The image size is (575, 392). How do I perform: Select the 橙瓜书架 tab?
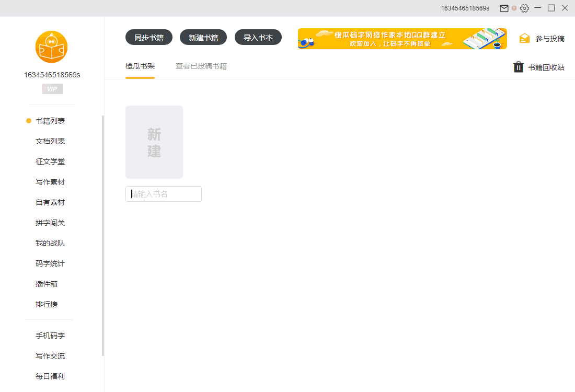140,66
